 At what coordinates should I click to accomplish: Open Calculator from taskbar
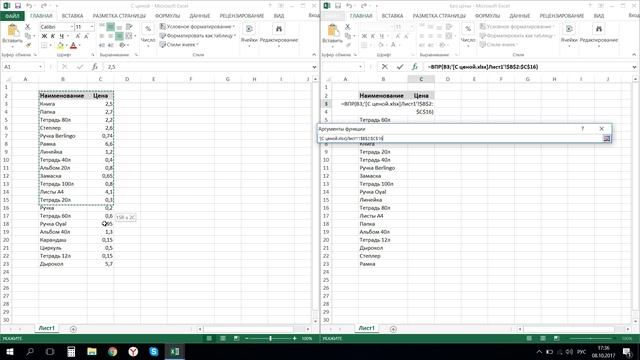71,351
